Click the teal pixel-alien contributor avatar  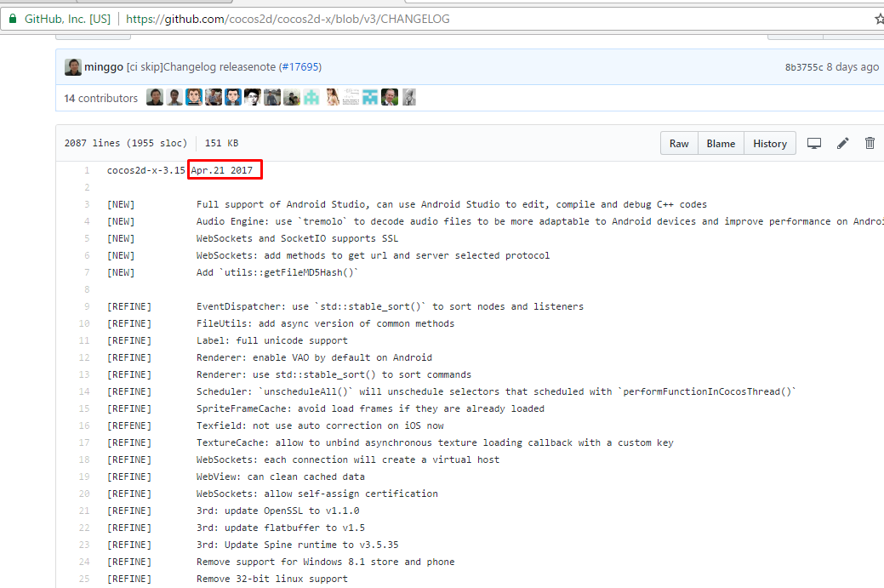tap(311, 98)
